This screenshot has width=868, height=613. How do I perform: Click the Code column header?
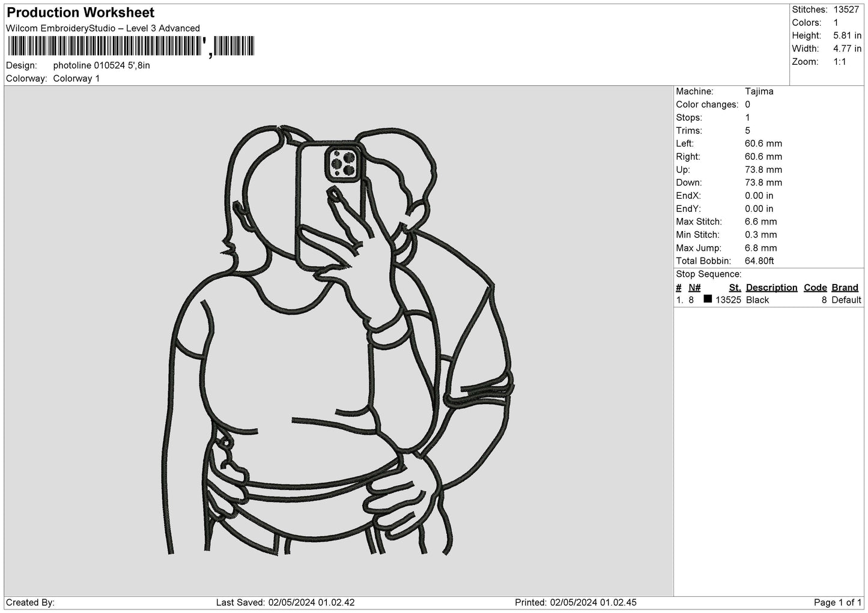click(x=815, y=288)
